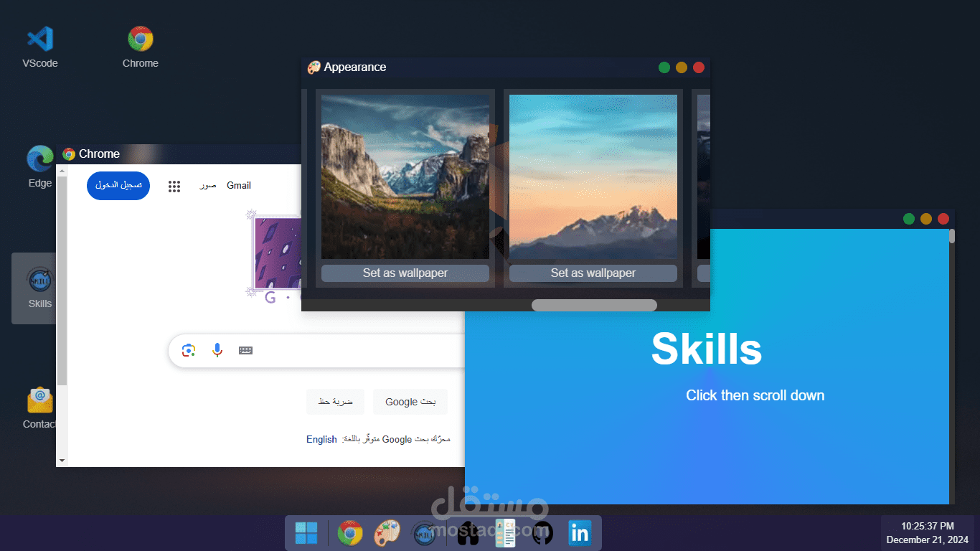The width and height of the screenshot is (980, 551).
Task: Open the Google apps grid in Chrome
Action: [174, 187]
